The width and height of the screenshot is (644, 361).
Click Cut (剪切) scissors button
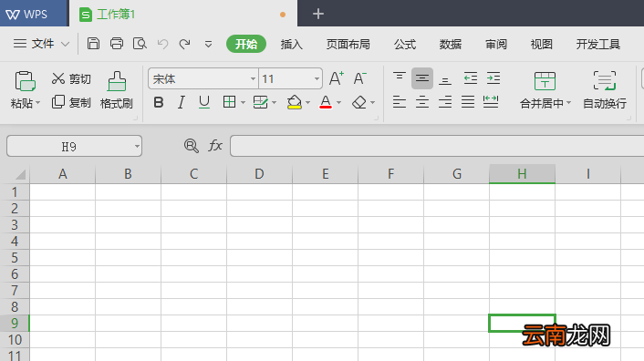point(71,78)
